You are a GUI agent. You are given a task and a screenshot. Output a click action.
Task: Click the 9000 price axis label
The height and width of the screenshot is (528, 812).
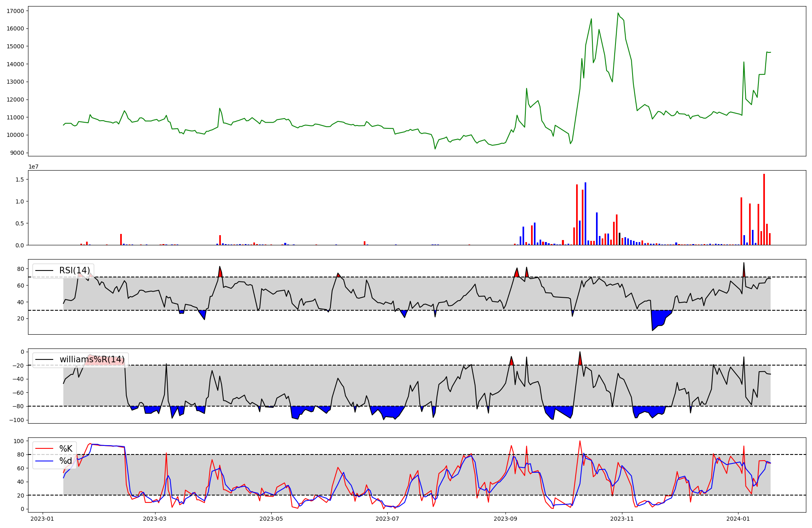click(17, 153)
